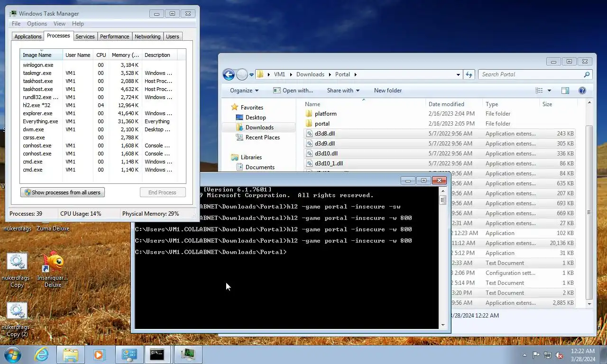Sort files by Date modified column
This screenshot has width=607, height=364.
[454, 104]
